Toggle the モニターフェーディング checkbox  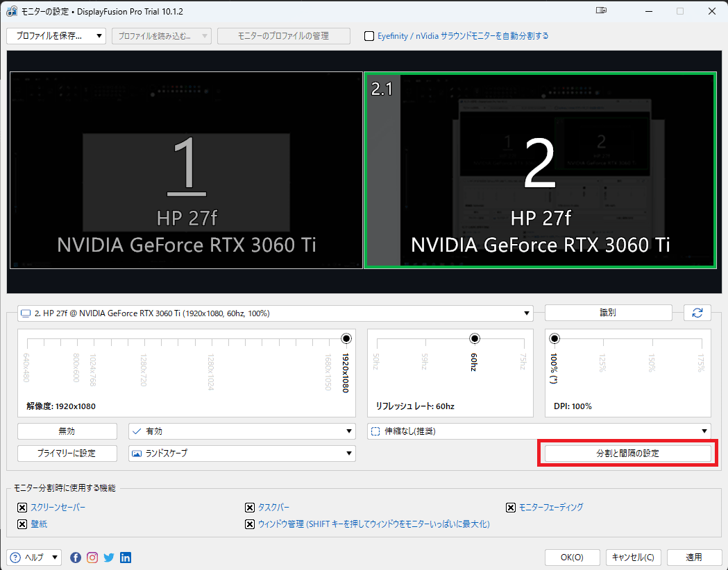[511, 508]
